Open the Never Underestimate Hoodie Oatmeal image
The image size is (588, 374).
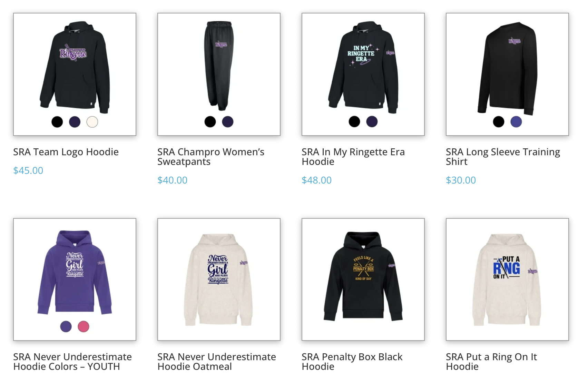219,276
